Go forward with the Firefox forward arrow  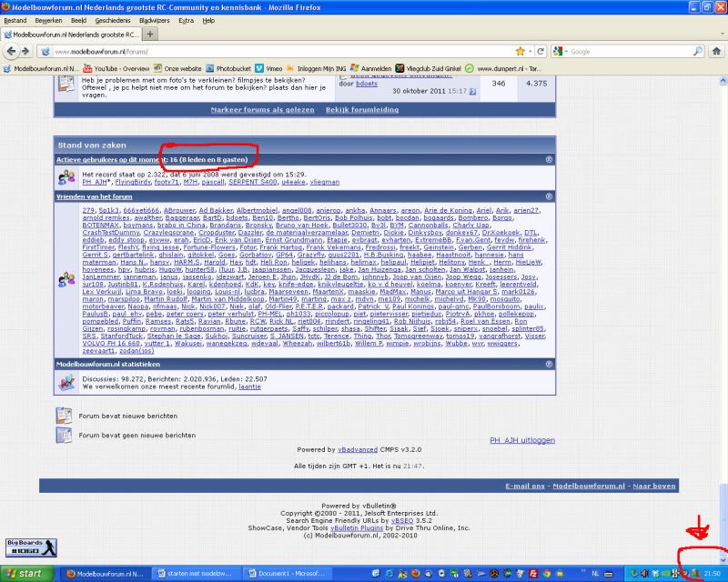coord(25,52)
